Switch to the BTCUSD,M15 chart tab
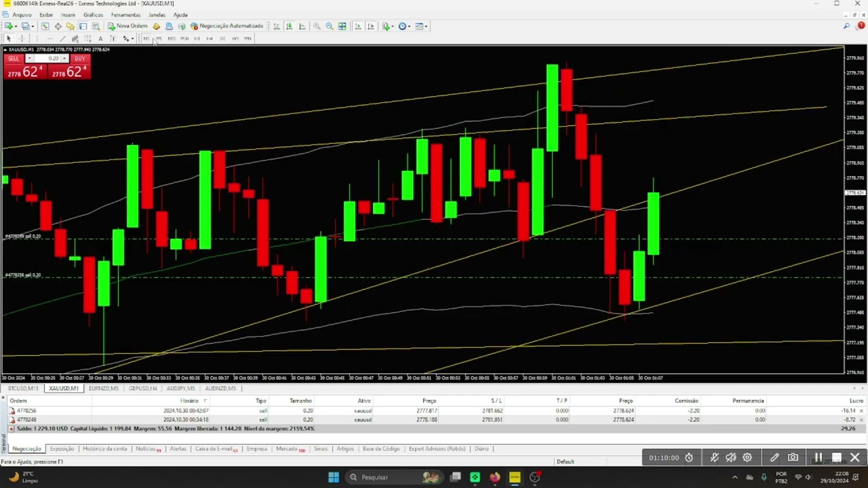Screen dimensions: 868x488 coord(23,388)
